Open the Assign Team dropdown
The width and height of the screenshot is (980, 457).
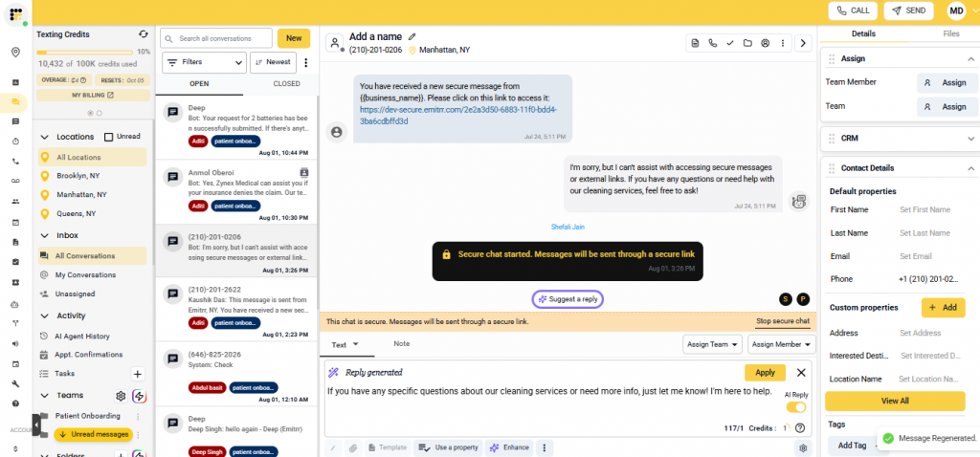713,344
